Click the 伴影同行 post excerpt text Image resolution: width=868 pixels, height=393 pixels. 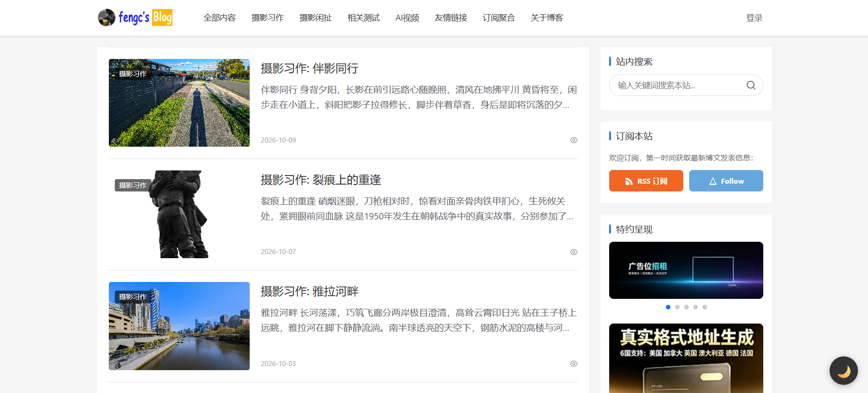[419, 97]
